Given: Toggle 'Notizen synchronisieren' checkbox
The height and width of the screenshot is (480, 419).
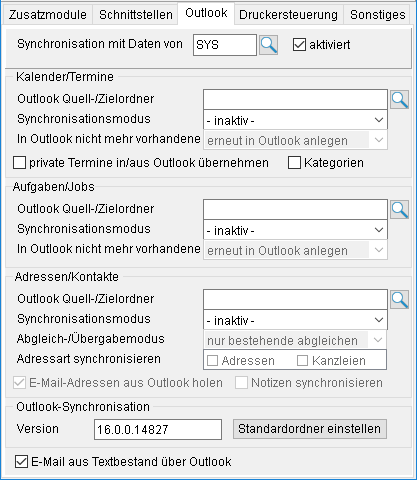Looking at the screenshot, I should pos(241,383).
